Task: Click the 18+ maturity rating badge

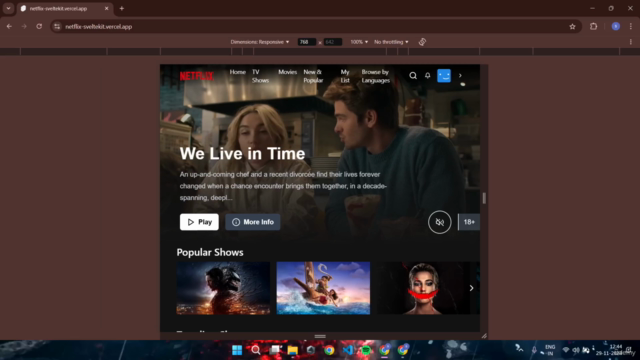Action: 469,222
